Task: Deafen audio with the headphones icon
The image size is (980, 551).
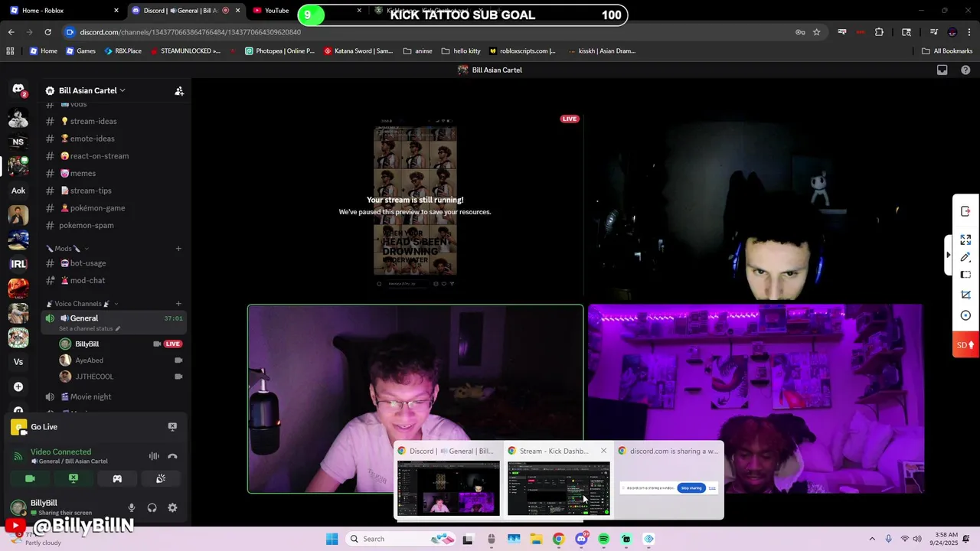Action: [152, 507]
